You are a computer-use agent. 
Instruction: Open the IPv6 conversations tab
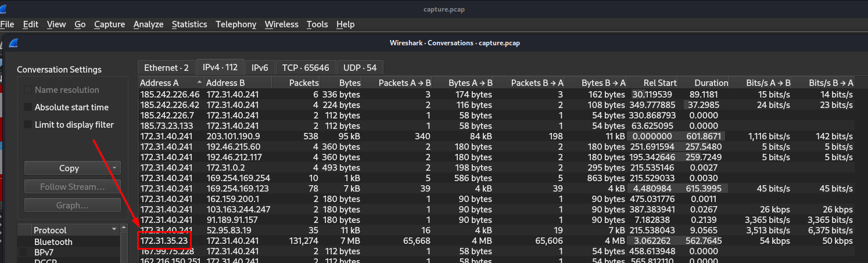point(259,67)
